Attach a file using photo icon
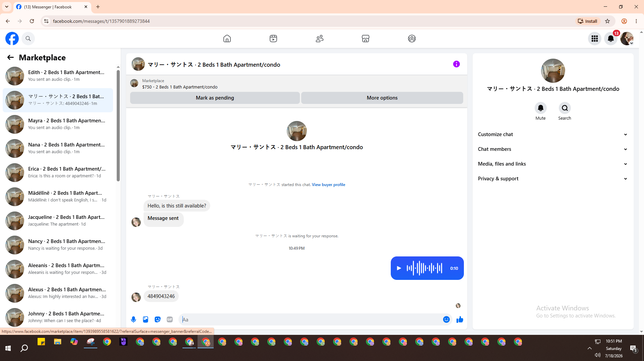Screen dimensions: 644x361 point(146,319)
